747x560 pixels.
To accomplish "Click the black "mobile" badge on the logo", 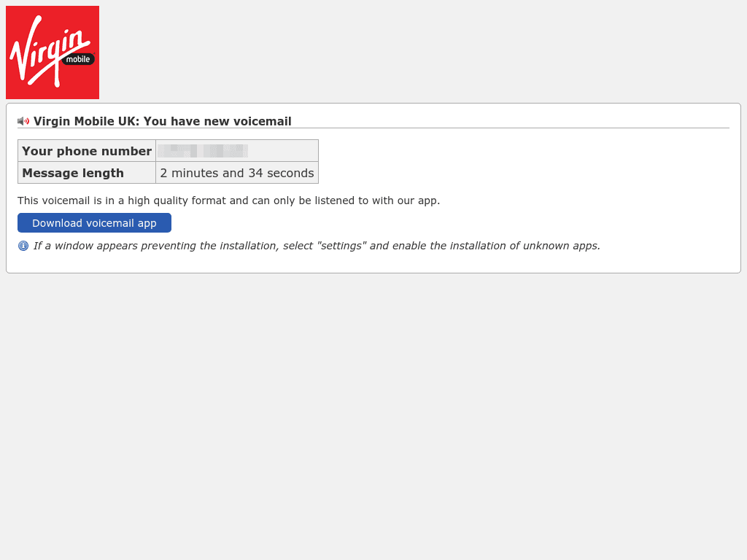I will [x=78, y=59].
